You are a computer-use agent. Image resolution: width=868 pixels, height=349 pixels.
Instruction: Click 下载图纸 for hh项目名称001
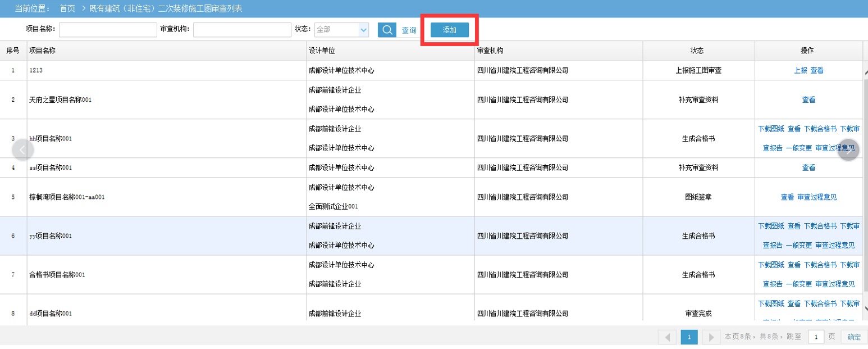(771, 129)
